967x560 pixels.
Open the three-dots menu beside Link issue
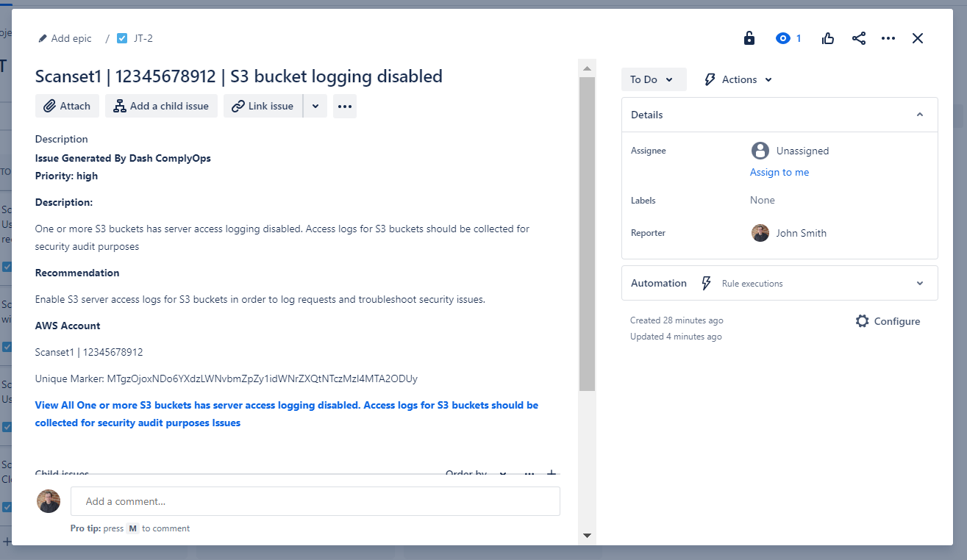(345, 106)
